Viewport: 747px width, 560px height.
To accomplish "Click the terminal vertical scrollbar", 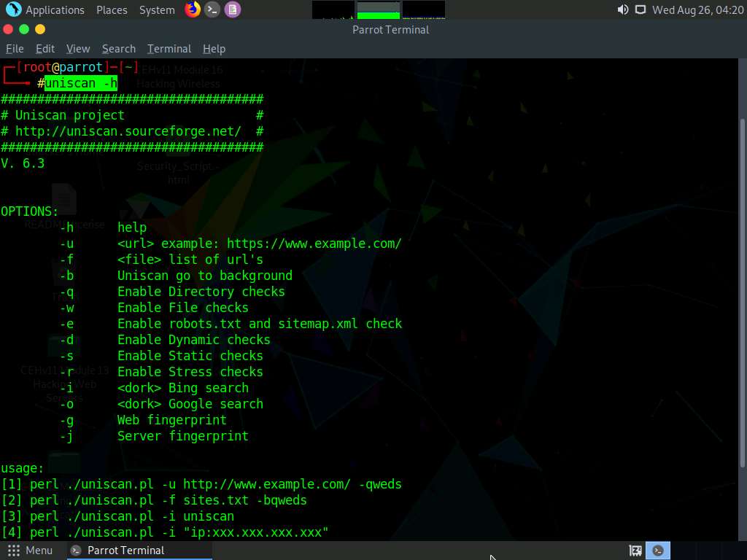I will (x=742, y=293).
